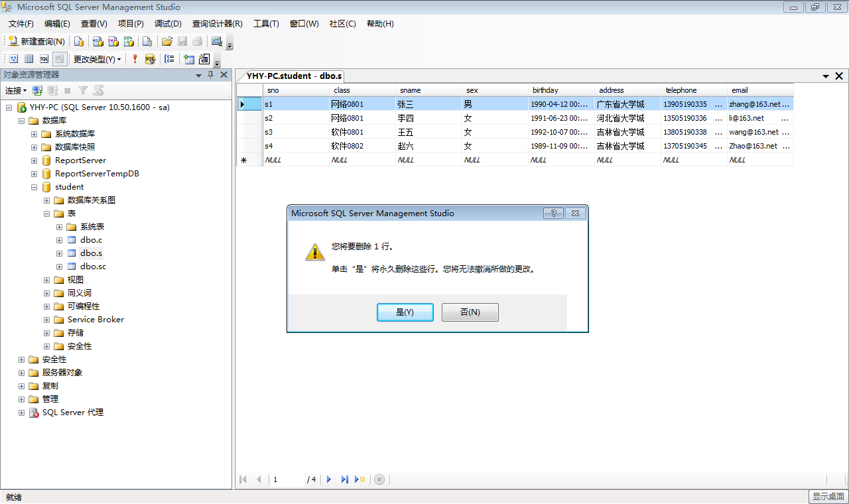Click the Connect Object Explorer icon
This screenshot has width=849, height=504.
tap(38, 90)
